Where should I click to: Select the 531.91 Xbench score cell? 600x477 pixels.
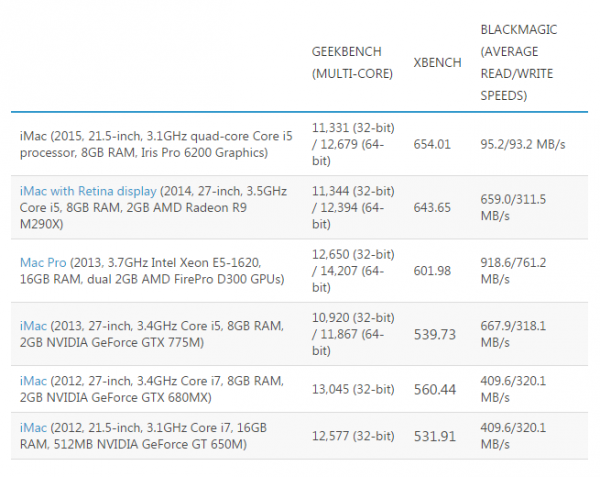click(435, 436)
